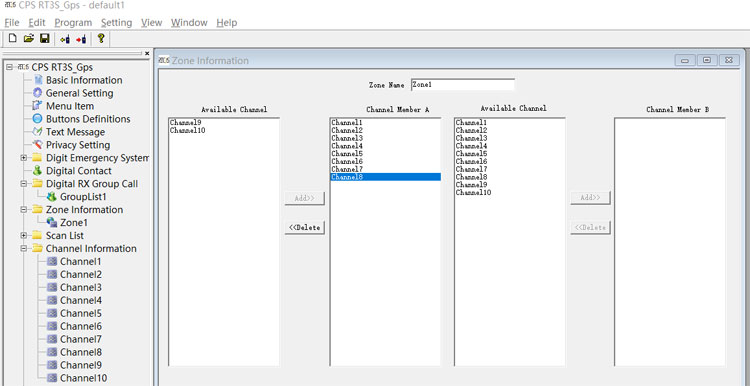Click the Write to radio icon
Screen dimensions: 750x386
(81, 39)
